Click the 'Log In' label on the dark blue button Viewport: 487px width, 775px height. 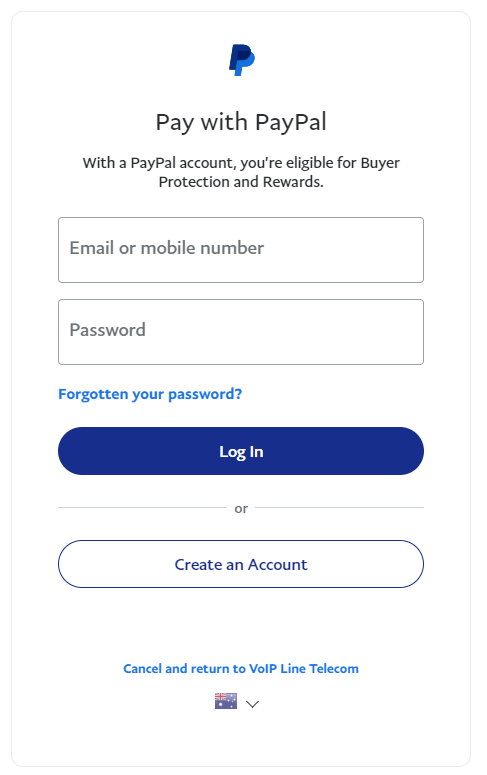click(x=241, y=452)
